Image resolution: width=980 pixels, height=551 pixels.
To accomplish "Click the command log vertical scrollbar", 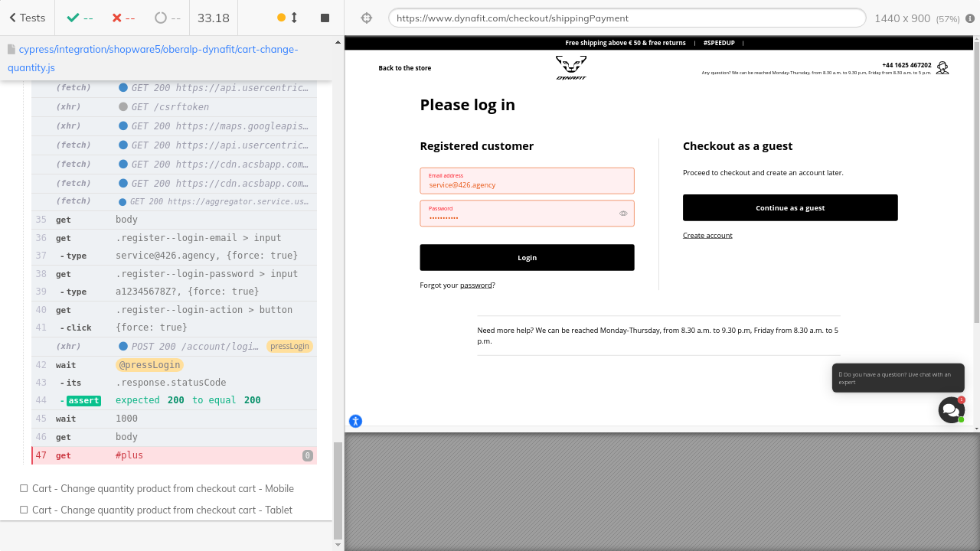I will (x=338, y=490).
